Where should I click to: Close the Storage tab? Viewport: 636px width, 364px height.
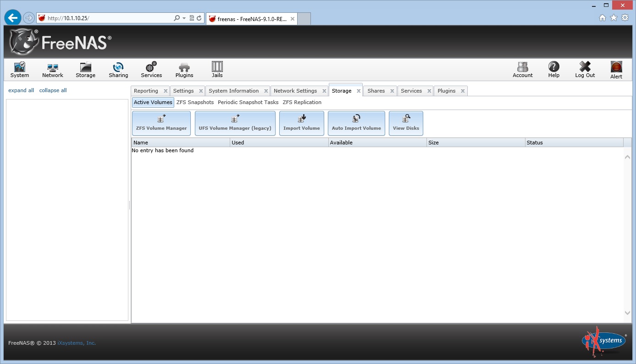click(x=359, y=91)
